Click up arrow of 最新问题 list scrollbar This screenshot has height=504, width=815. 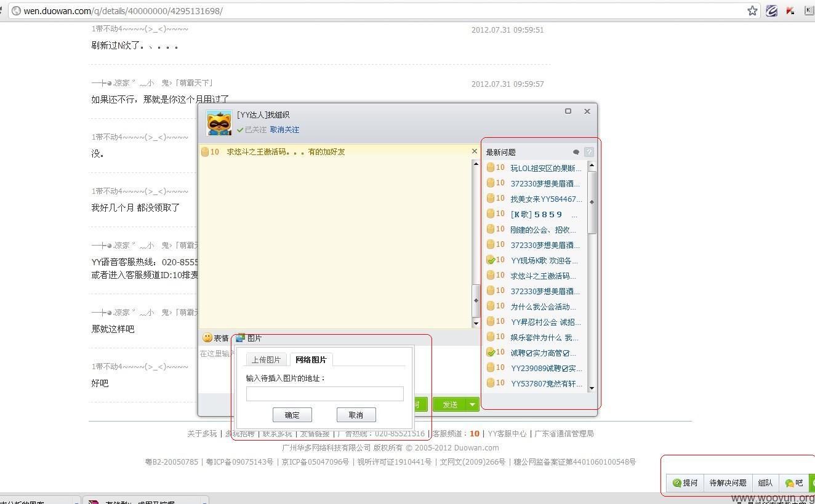pos(592,165)
